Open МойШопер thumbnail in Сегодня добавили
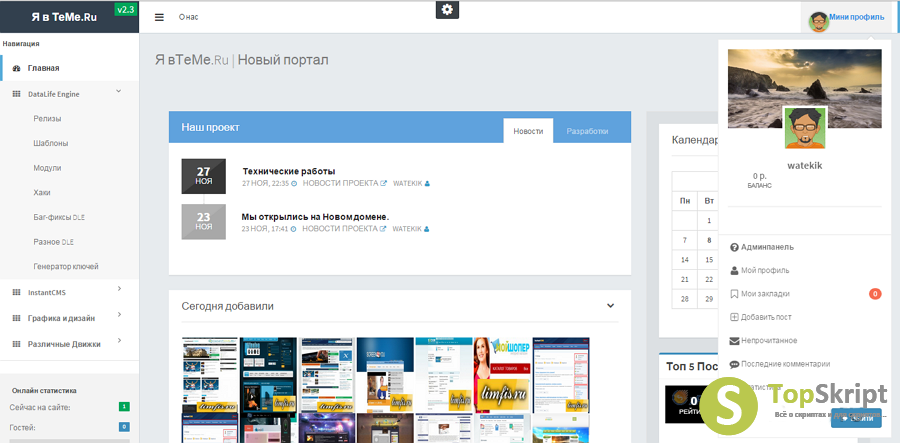 click(x=502, y=375)
